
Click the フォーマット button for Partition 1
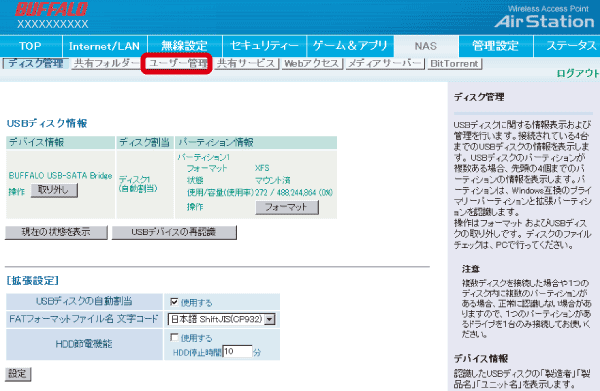click(287, 207)
